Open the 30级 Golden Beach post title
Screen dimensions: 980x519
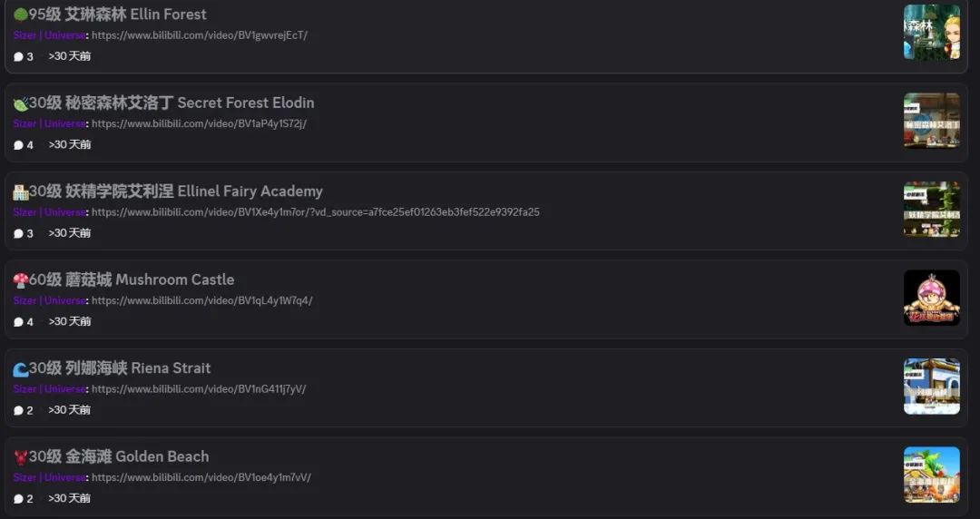point(119,456)
